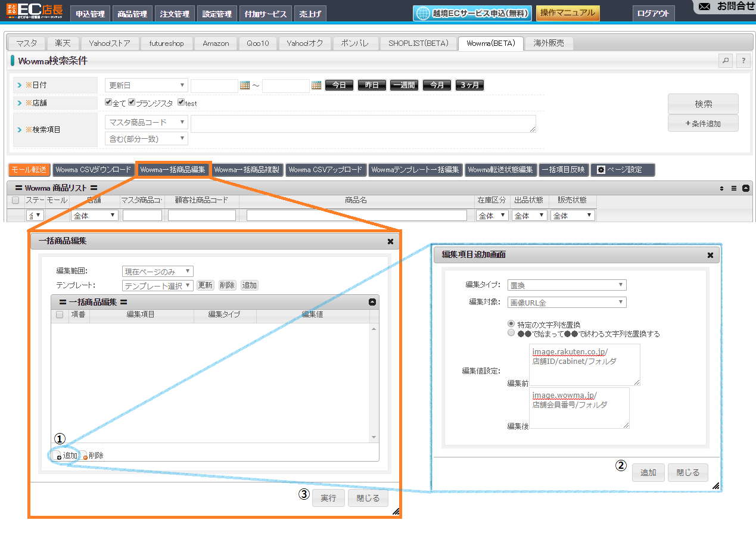756x545 pixels.
Task: Click the sort arrows icon in the Wowma商品リスト header
Action: point(722,188)
